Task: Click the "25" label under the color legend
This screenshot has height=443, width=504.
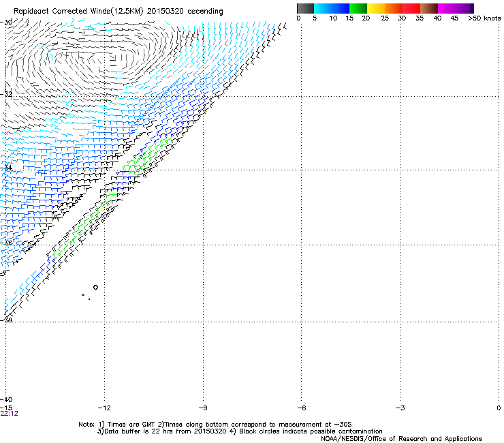Action: click(385, 18)
